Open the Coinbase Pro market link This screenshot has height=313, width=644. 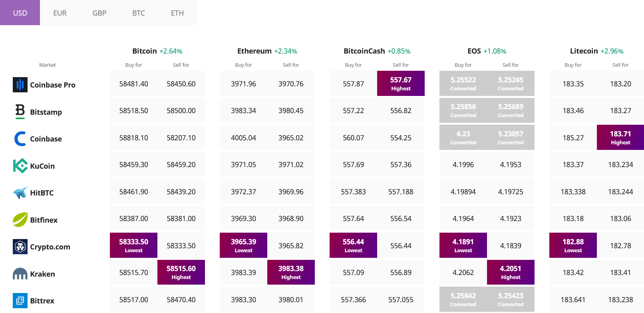click(x=53, y=85)
